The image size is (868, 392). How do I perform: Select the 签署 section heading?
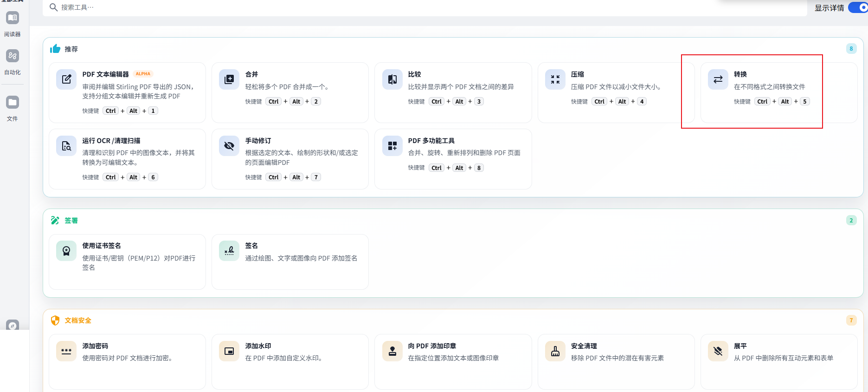pyautogui.click(x=71, y=221)
